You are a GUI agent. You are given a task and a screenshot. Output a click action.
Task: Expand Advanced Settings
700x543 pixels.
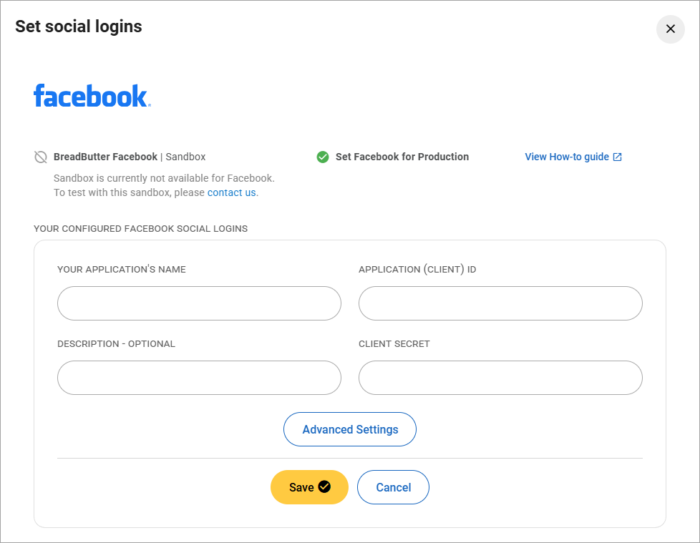[x=350, y=429]
